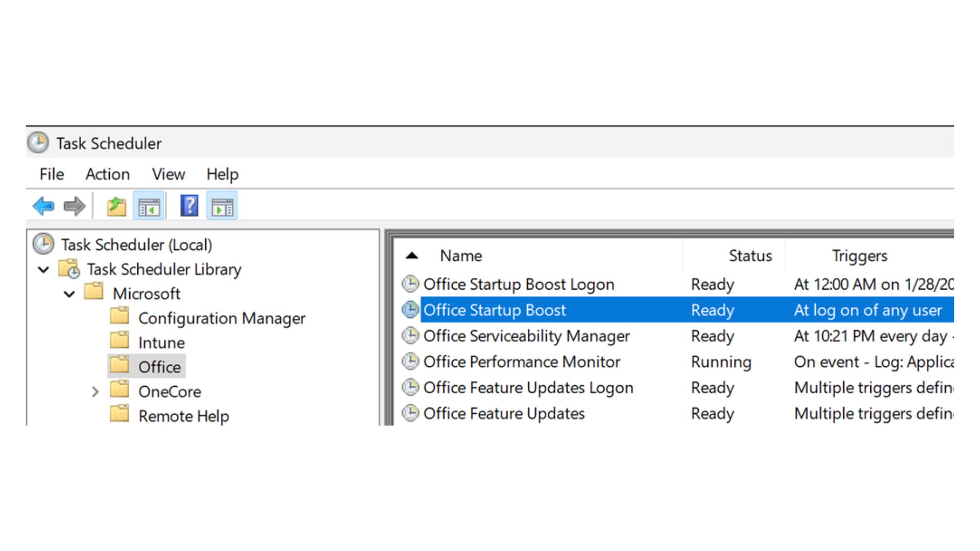This screenshot has width=980, height=551.
Task: Open the File menu
Action: [52, 174]
